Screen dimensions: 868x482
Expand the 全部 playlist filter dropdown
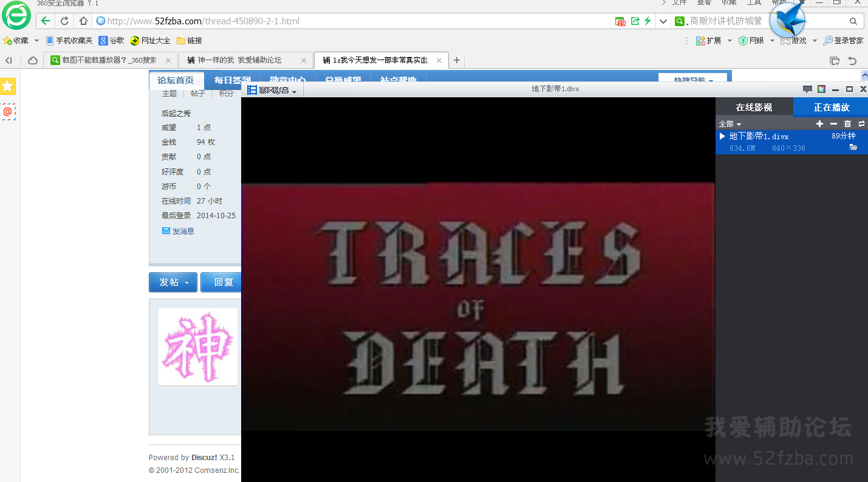(x=730, y=124)
